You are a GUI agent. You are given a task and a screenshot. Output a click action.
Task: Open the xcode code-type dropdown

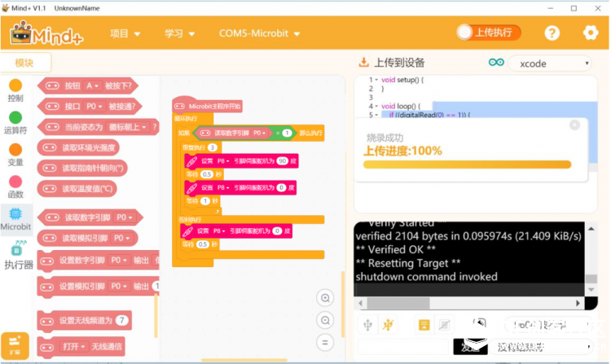(550, 64)
